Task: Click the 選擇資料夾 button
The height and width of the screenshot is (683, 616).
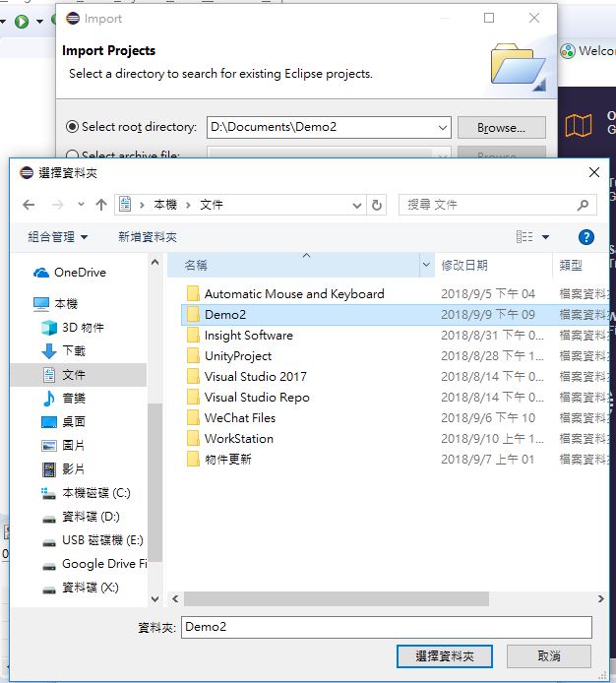Action: (x=445, y=656)
